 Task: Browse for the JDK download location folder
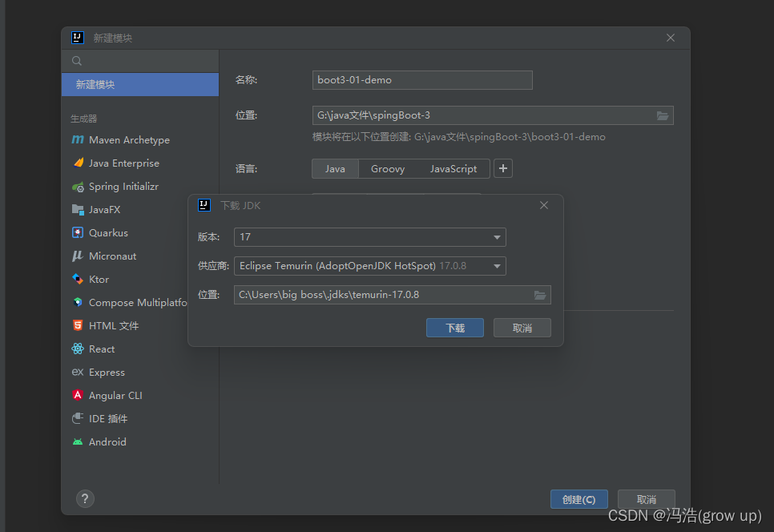(x=540, y=295)
